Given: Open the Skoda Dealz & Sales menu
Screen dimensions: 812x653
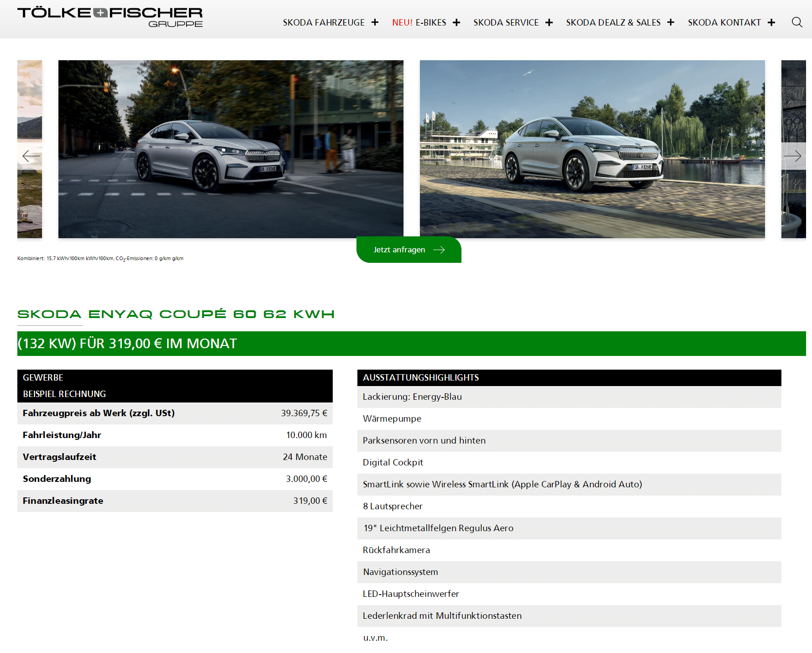Looking at the screenshot, I should pos(613,22).
